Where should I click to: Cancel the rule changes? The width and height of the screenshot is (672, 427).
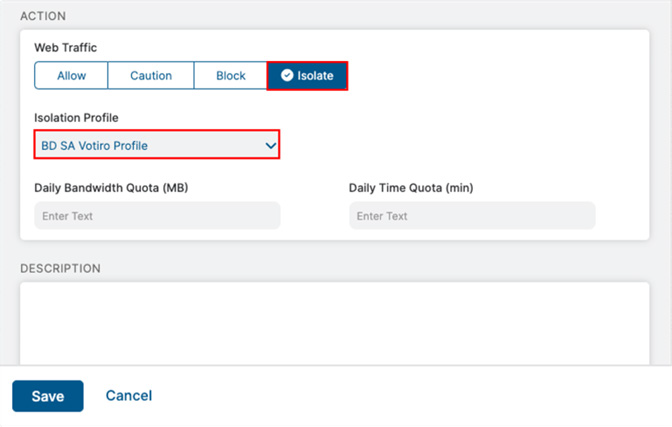[129, 395]
